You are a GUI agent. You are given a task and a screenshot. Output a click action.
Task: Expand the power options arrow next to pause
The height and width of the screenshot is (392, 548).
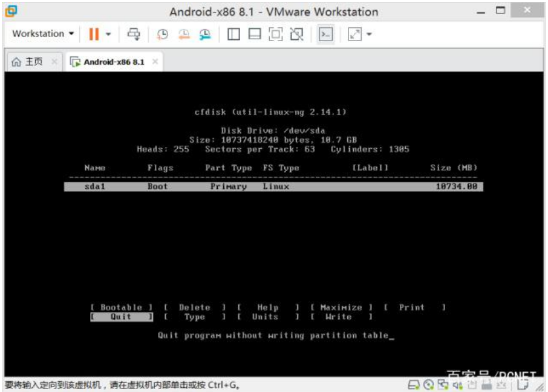pos(108,34)
